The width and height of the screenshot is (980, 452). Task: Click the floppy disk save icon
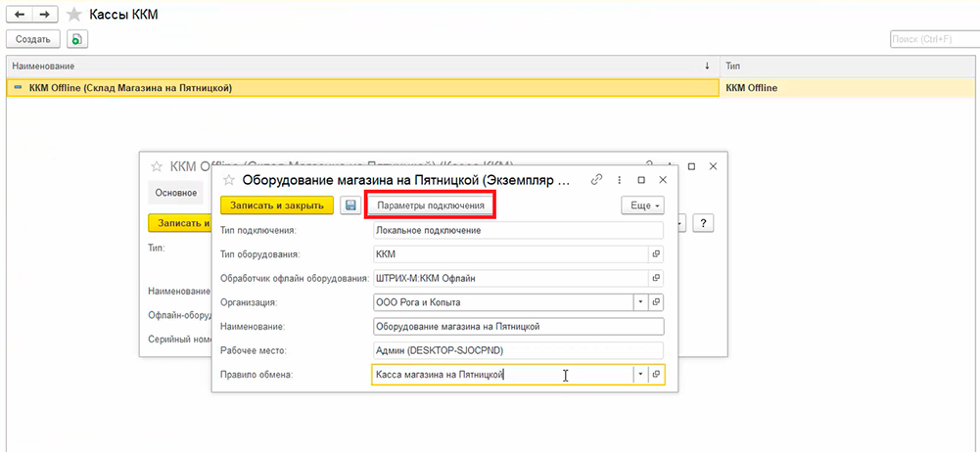pyautogui.click(x=350, y=205)
